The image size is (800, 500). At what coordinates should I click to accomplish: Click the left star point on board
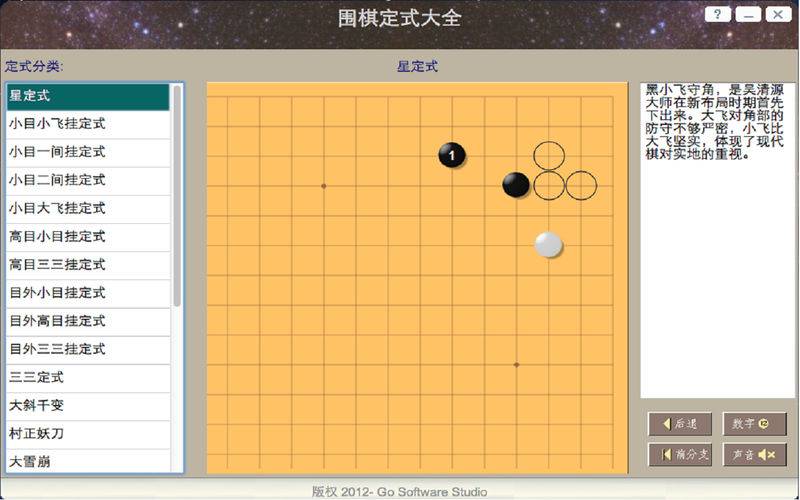323,186
